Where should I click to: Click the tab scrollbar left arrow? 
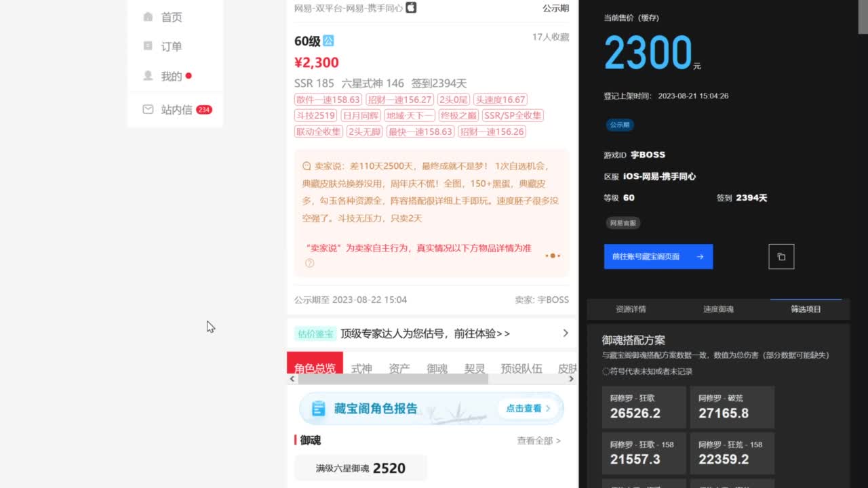[x=292, y=379]
